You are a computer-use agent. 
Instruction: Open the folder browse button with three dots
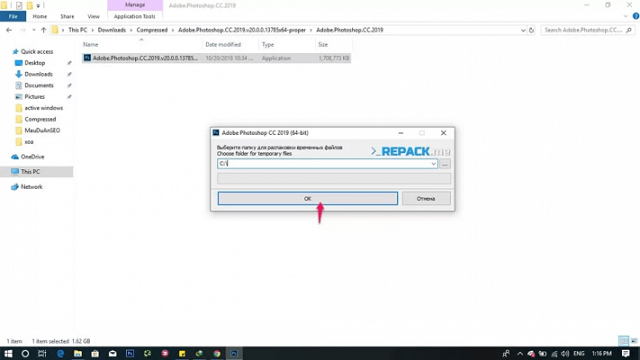pos(445,164)
